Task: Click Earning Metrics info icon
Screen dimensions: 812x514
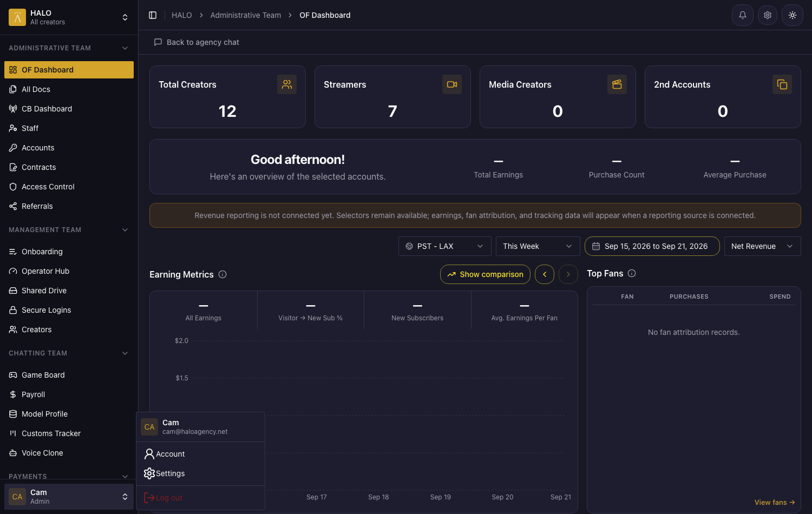Action: click(222, 274)
